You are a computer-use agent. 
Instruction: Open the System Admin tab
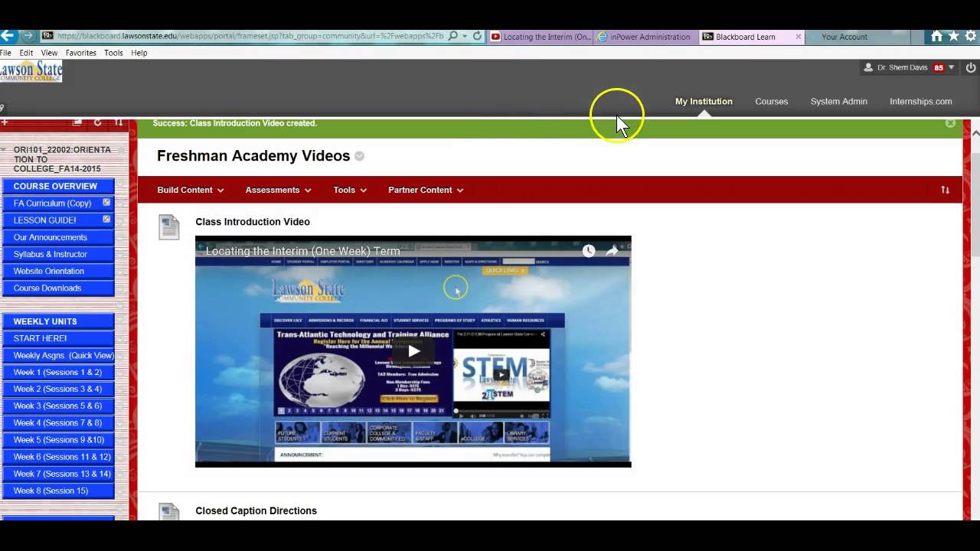click(x=838, y=101)
